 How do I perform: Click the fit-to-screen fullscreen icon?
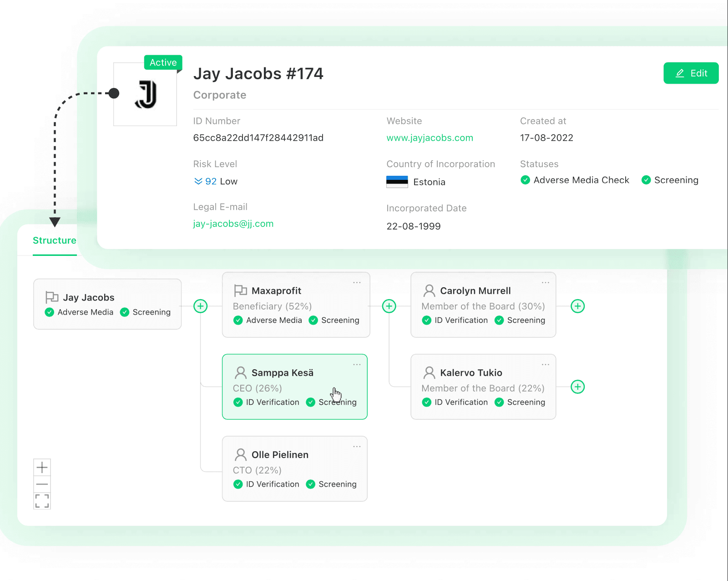click(42, 501)
